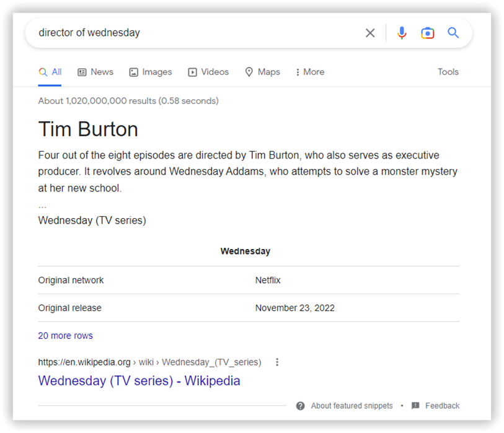Click the 'Original network' row label
Image resolution: width=504 pixels, height=433 pixels.
(71, 280)
